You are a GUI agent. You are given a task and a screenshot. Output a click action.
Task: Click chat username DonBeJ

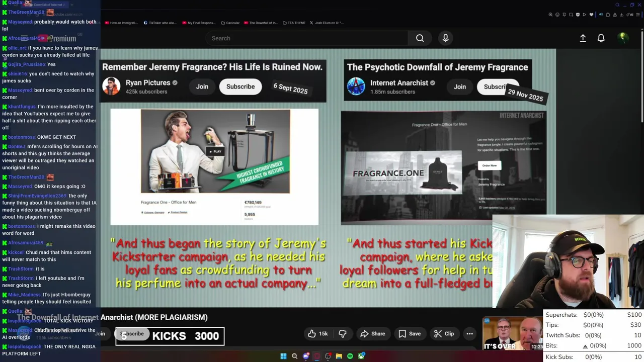[17, 146]
